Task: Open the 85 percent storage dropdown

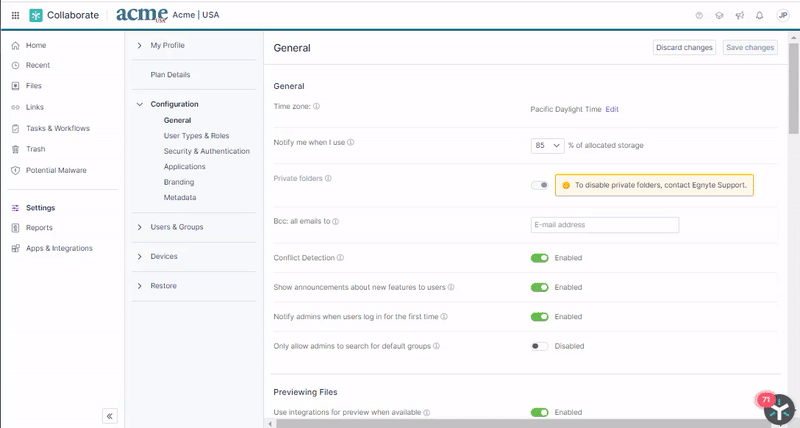Action: pos(547,145)
